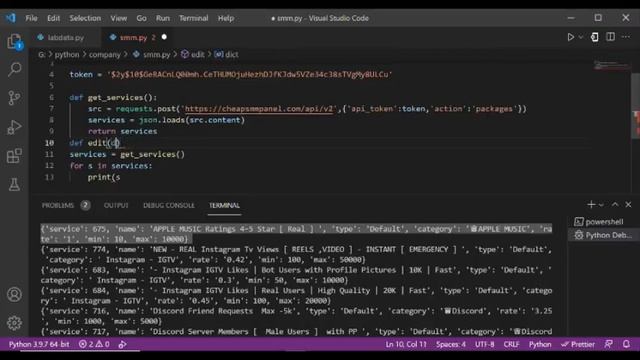Image resolution: width=640 pixels, height=360 pixels.
Task: Click the edit function breadcrumb
Action: (x=193, y=55)
